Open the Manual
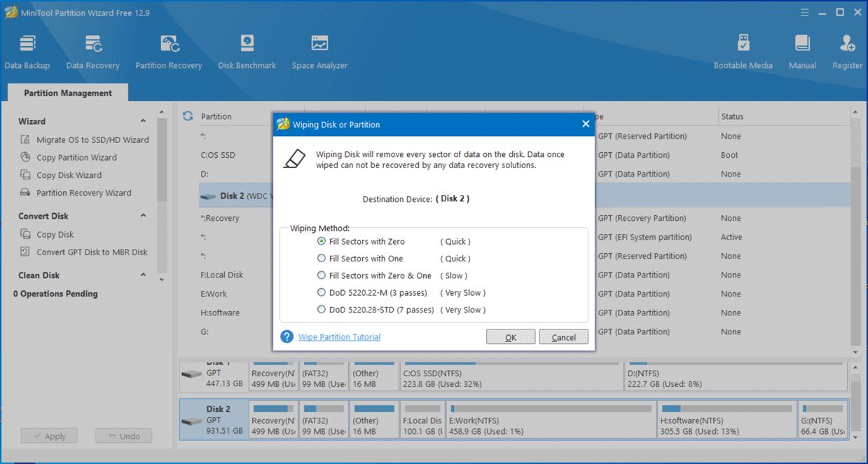This screenshot has height=464, width=868. coord(802,52)
